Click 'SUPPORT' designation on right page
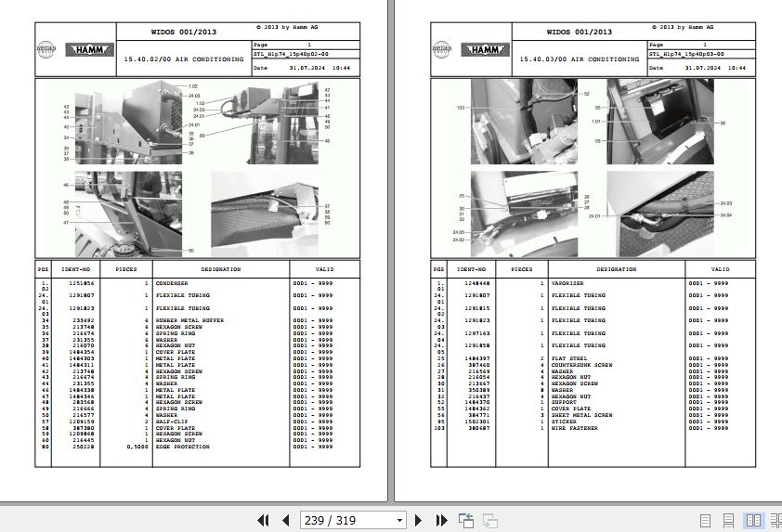This screenshot has height=532, width=782. pos(564,402)
